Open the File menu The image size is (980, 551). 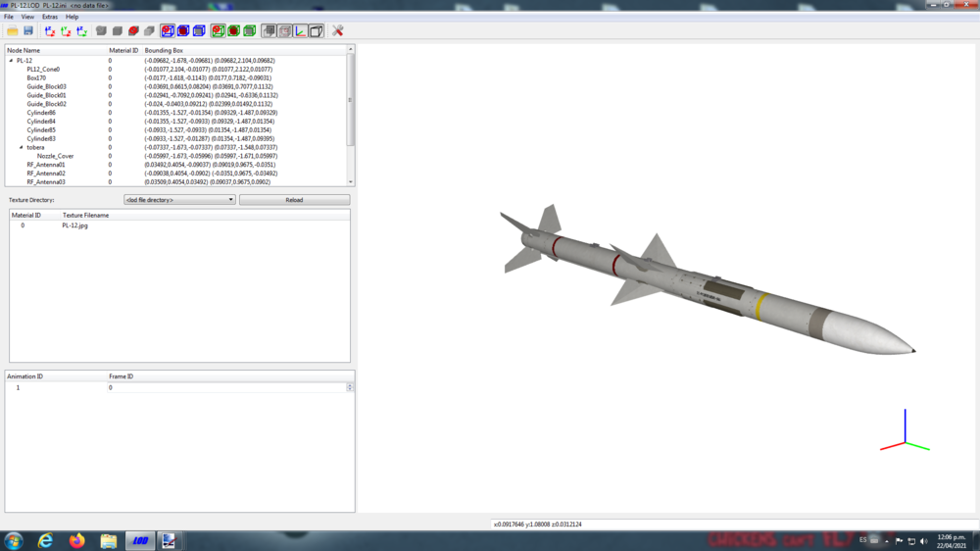click(9, 17)
